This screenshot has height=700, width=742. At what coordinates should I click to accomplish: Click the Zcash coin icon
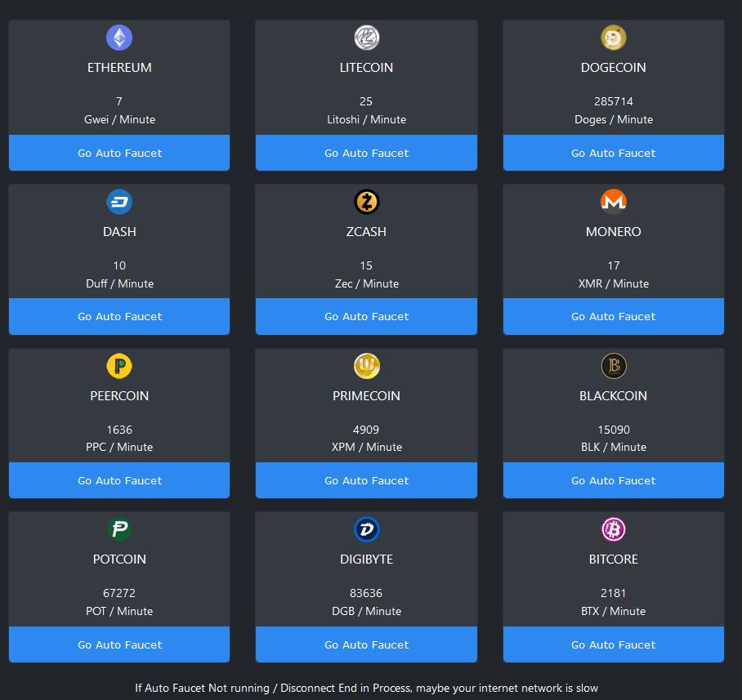[x=366, y=202]
